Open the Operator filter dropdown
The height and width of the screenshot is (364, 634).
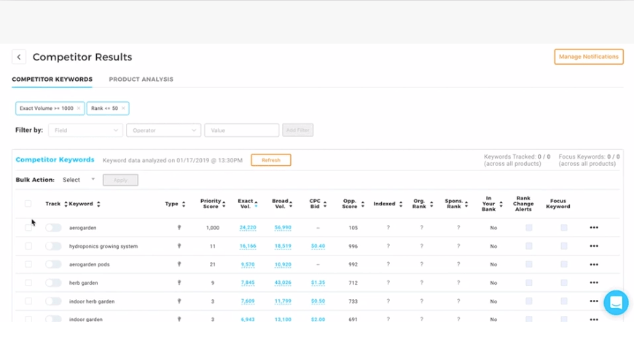click(x=163, y=130)
